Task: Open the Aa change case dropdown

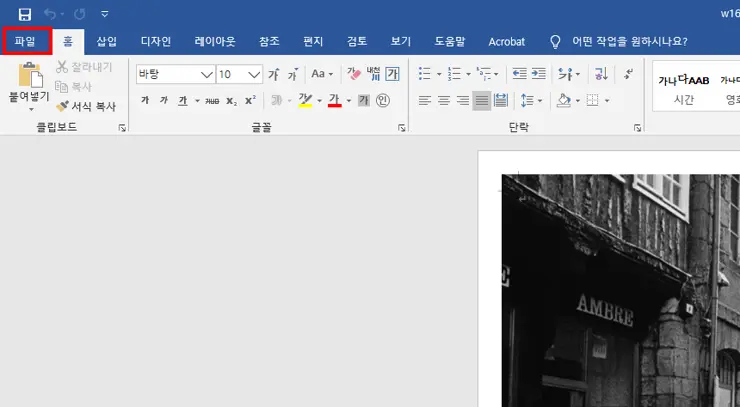Action: tap(322, 74)
